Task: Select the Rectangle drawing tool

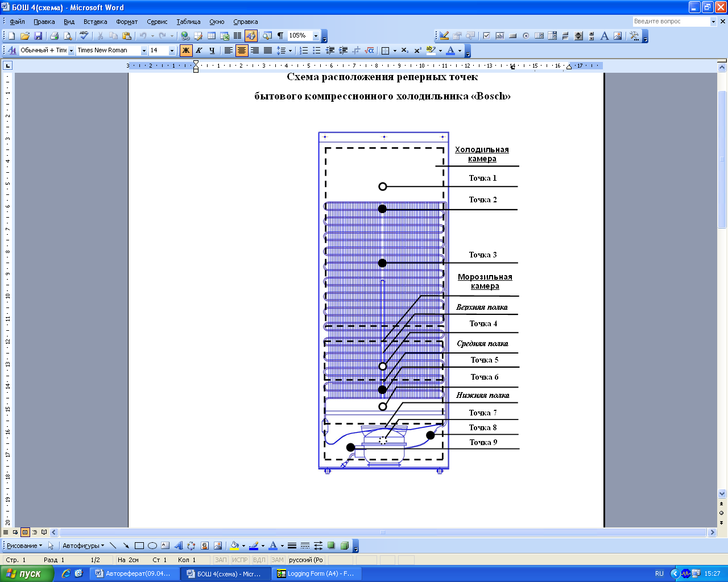Action: 139,546
